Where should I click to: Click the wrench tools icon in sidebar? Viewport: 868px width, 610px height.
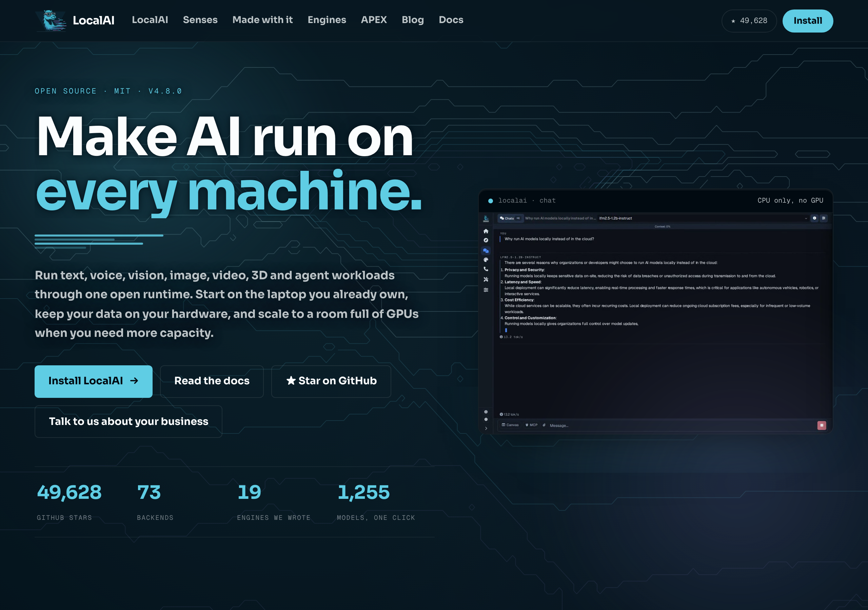[486, 279]
